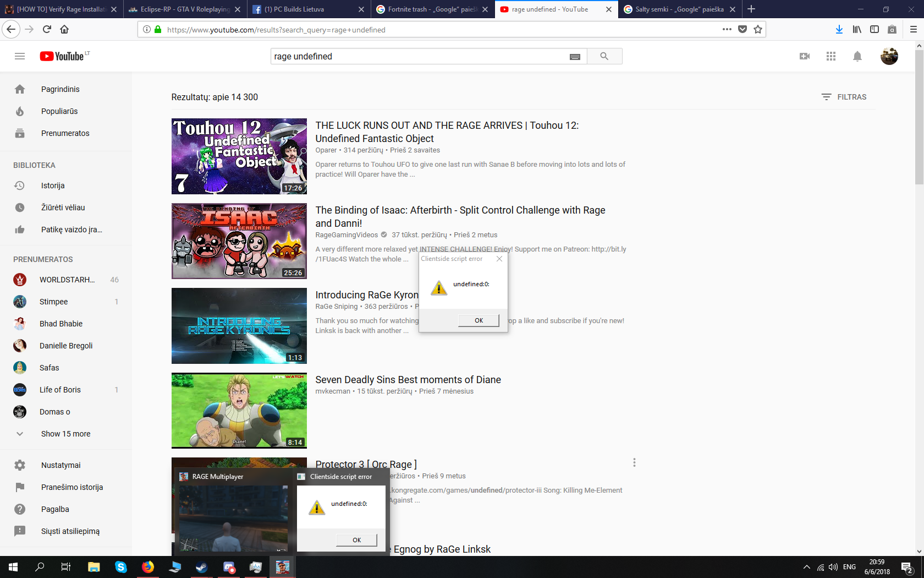Show hidden system tray icons
The height and width of the screenshot is (578, 924).
click(806, 567)
